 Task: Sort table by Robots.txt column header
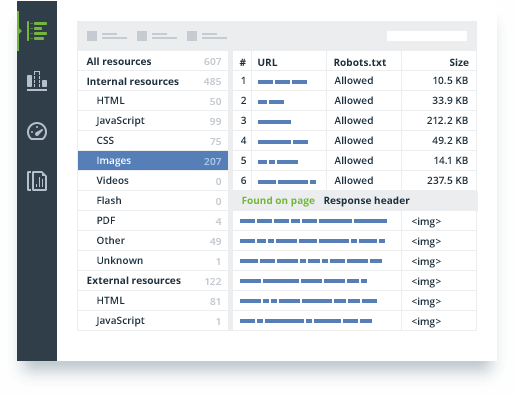360,62
